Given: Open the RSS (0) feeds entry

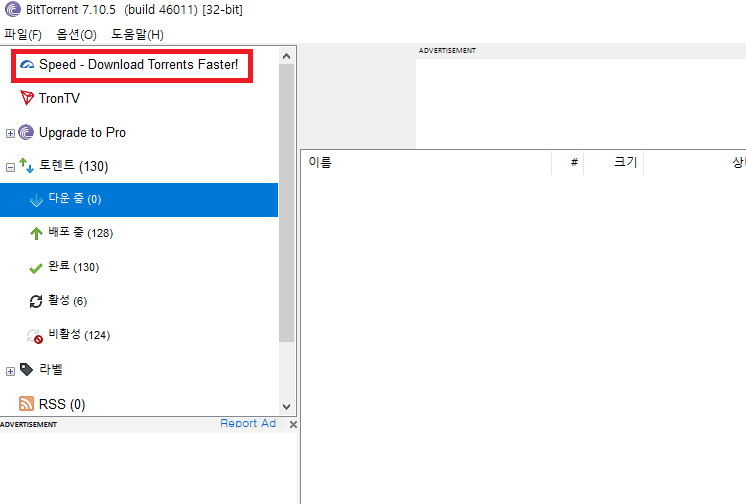Looking at the screenshot, I should (x=62, y=404).
